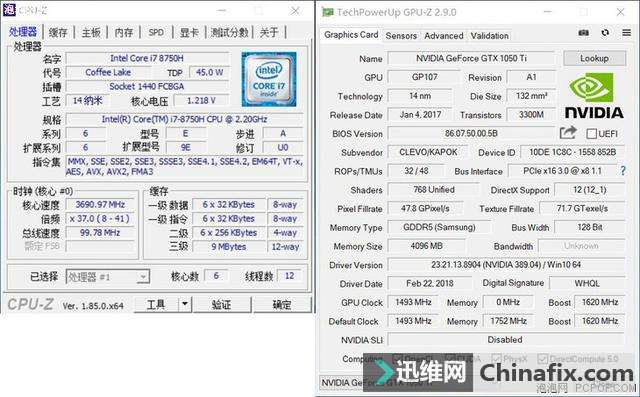640x397 pixels.
Task: Switch to the Sensors tab in GPU-Z
Action: pyautogui.click(x=401, y=36)
